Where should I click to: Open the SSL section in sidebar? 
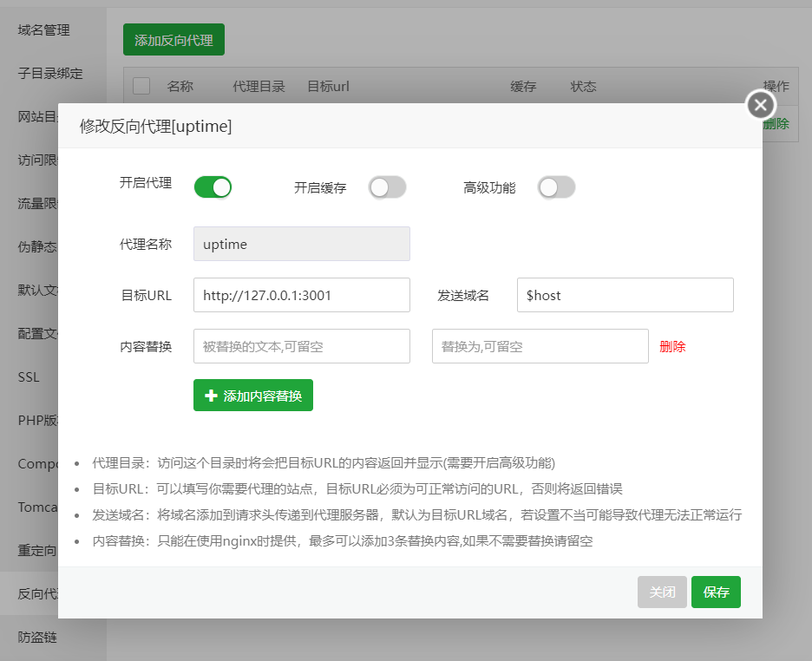click(x=29, y=376)
